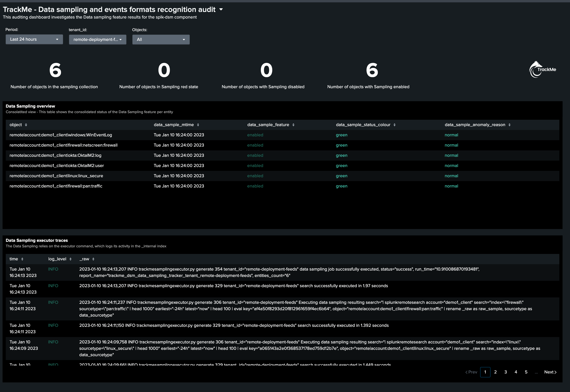Sort by data_sample_status_colour column icon
Screen dimensions: 570x392
point(394,125)
